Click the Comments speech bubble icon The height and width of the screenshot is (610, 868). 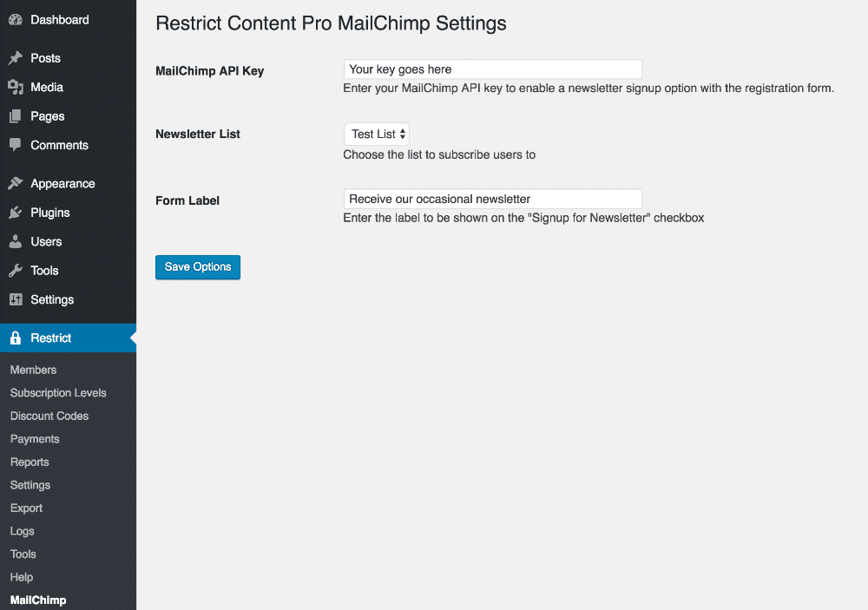(x=16, y=145)
